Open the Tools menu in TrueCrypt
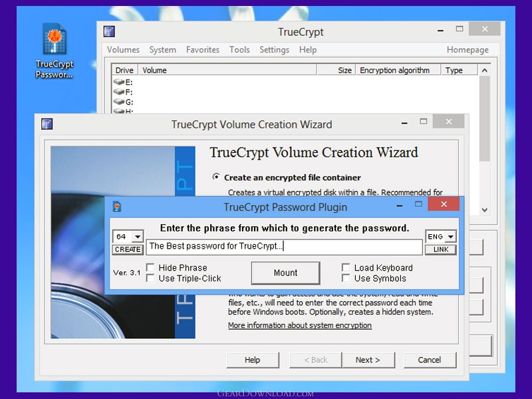Image resolution: width=532 pixels, height=399 pixels. pos(239,49)
